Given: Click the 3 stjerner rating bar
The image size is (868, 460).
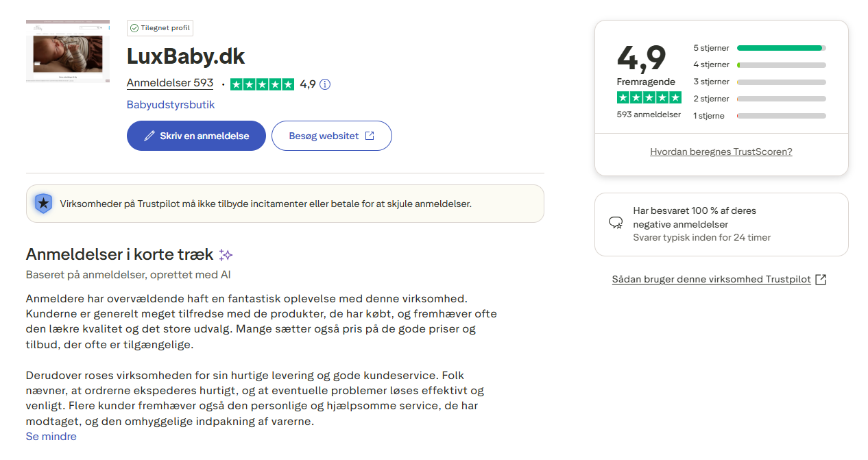Looking at the screenshot, I should [781, 82].
